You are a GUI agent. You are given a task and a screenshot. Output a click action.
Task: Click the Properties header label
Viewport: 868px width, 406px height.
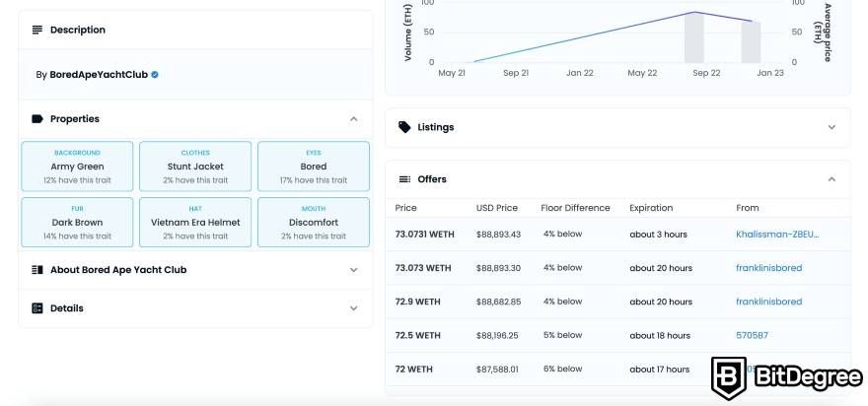click(75, 119)
